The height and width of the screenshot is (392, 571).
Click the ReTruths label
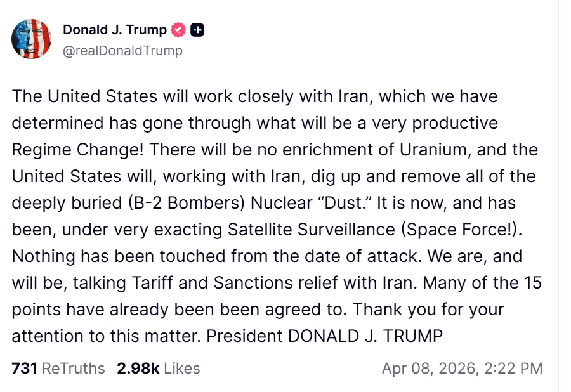tap(73, 369)
